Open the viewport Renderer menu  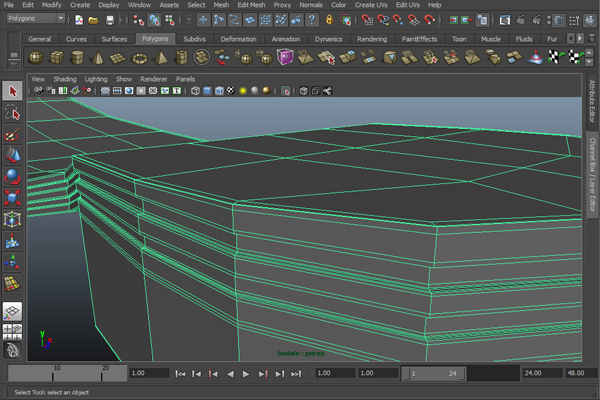pos(153,79)
